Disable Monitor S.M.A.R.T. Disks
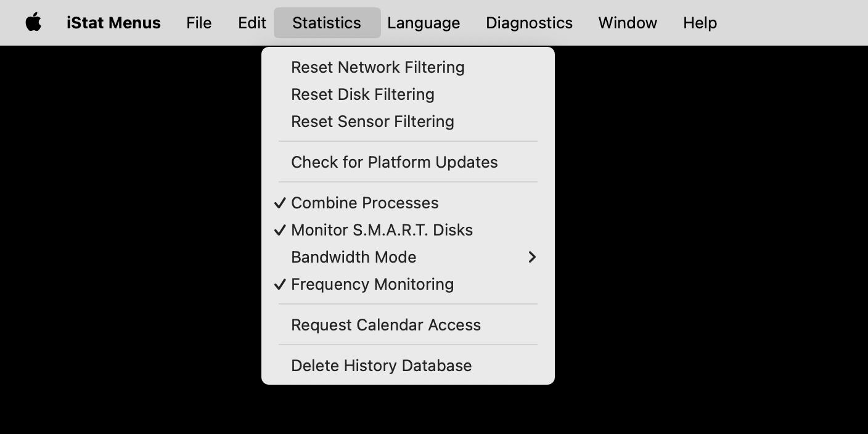The height and width of the screenshot is (434, 868). pos(408,230)
